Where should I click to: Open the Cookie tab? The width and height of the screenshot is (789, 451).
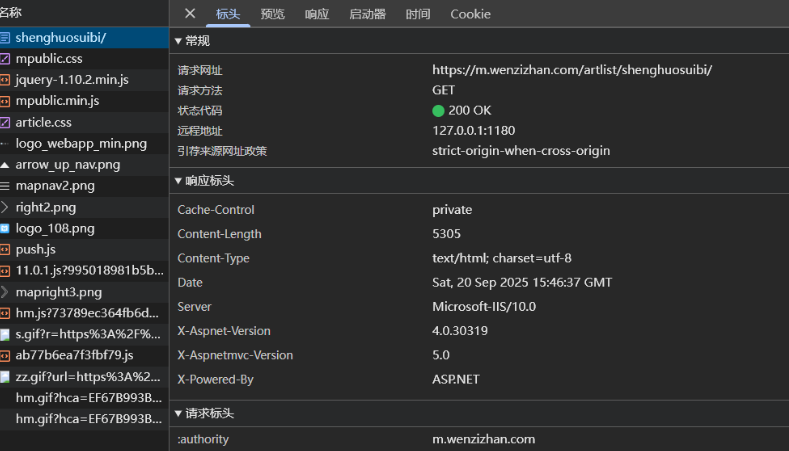point(470,14)
